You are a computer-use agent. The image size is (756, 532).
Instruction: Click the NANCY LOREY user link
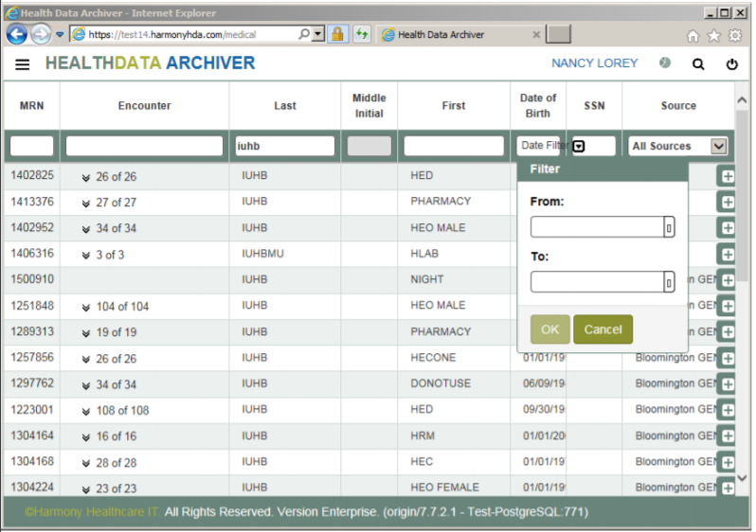[595, 63]
